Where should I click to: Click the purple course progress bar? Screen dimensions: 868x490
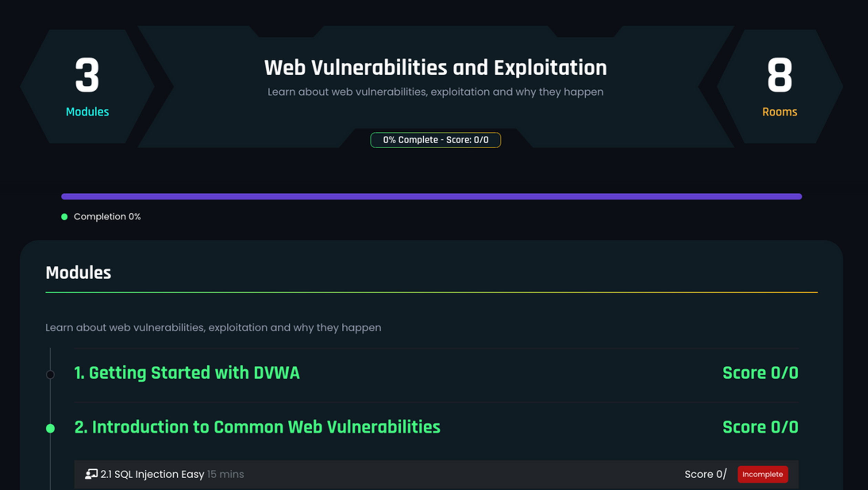[x=431, y=196]
